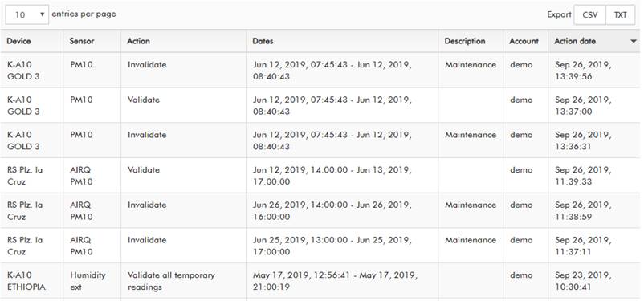Select the first K-A10 GOLD 3 Invalidate row
The width and height of the screenshot is (644, 301).
tap(320, 70)
